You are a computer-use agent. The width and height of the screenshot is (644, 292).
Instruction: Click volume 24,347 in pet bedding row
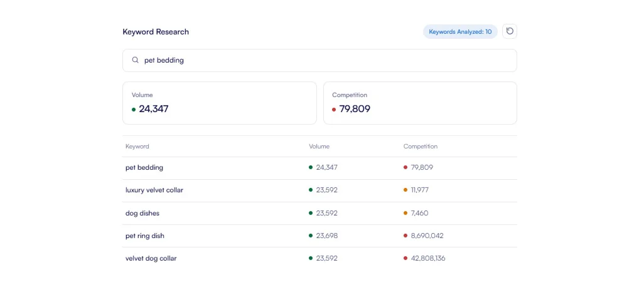tap(326, 167)
